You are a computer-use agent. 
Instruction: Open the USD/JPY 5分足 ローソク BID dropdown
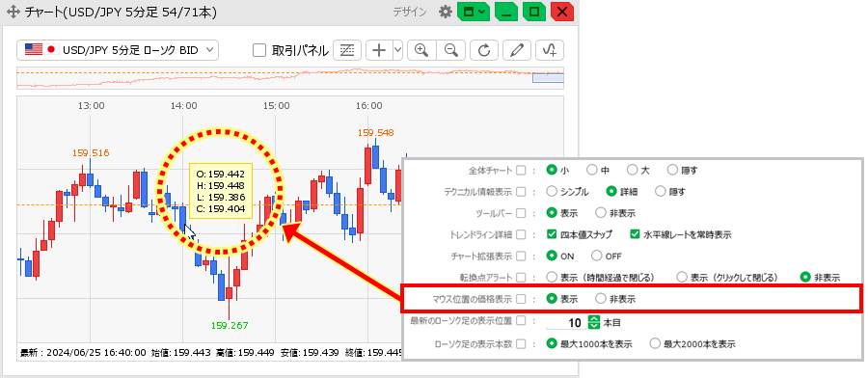pyautogui.click(x=118, y=50)
